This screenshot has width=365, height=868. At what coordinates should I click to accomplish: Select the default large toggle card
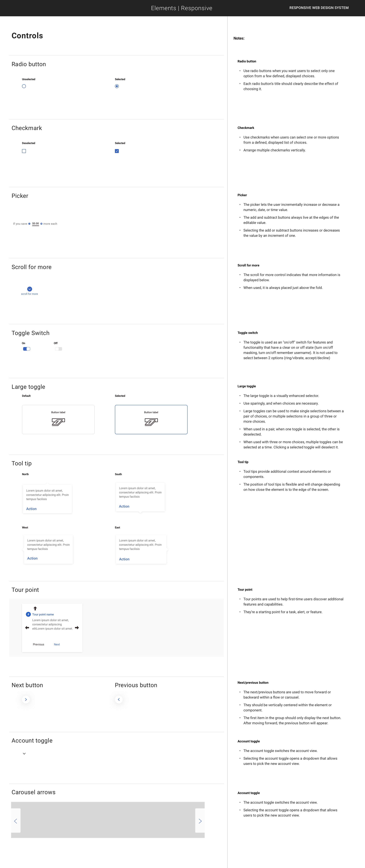(58, 420)
